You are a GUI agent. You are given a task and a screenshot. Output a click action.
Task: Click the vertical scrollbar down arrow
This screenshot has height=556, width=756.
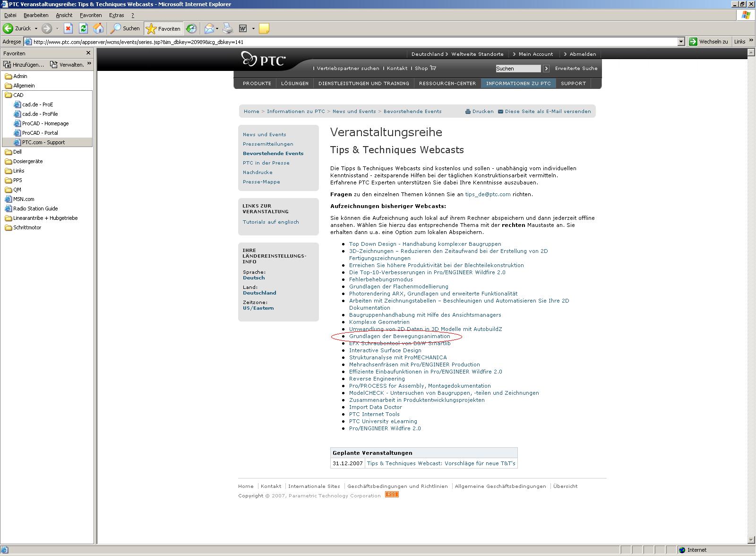pos(751,540)
